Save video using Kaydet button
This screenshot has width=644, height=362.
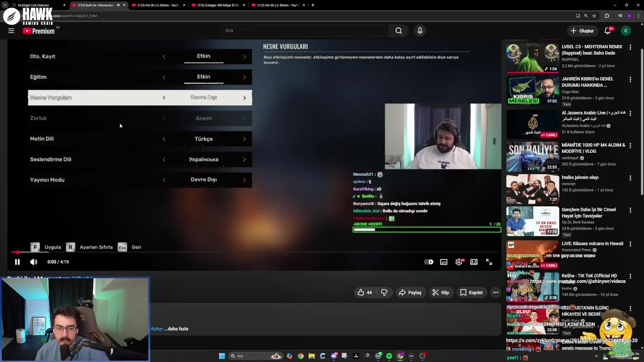(x=471, y=293)
